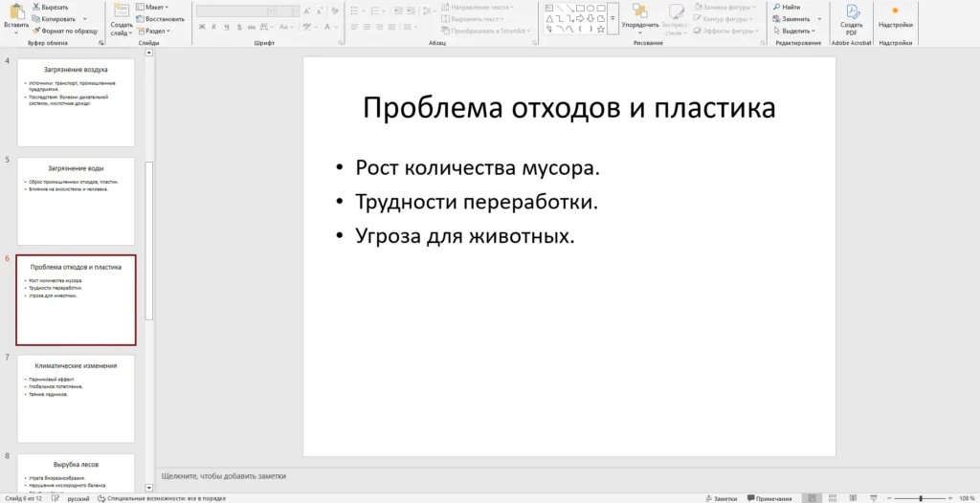Toggle strikethrough (abc) formatting
The width and height of the screenshot is (980, 503).
252,27
